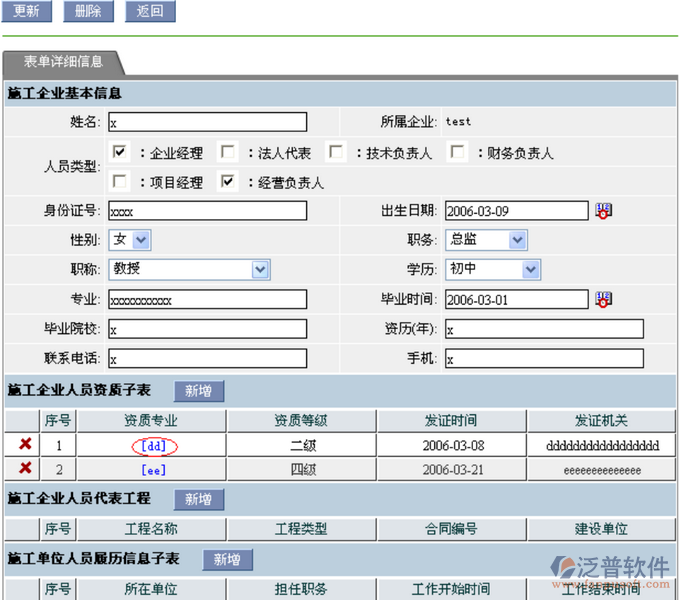Click the 返回 button
Viewport: 680px width, 600px height.
(150, 12)
